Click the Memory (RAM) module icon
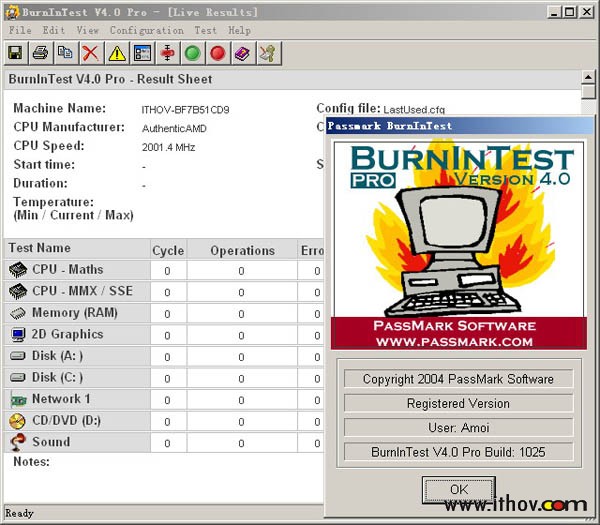600x525 pixels. click(x=18, y=313)
